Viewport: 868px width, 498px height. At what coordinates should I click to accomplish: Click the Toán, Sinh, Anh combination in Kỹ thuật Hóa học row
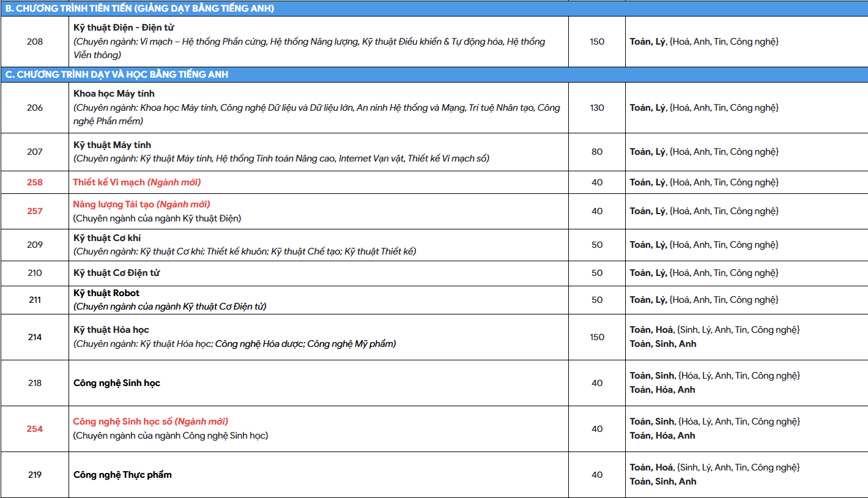663,344
